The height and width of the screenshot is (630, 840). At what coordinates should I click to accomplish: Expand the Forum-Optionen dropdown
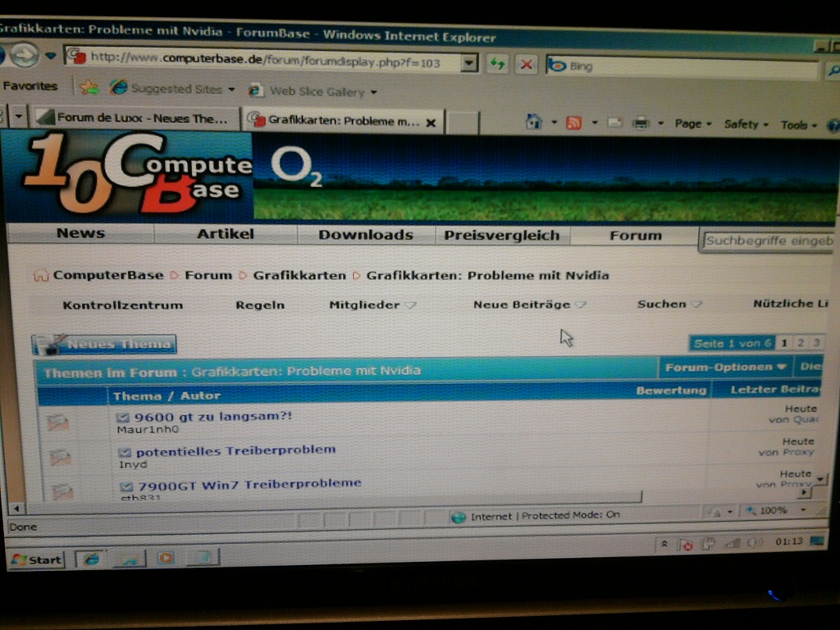725,367
